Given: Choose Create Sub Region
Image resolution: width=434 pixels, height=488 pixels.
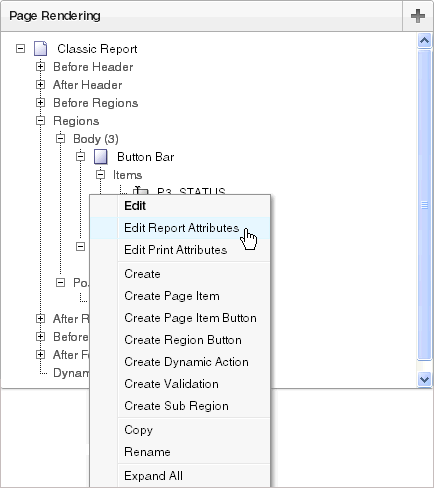Looking at the screenshot, I should click(x=180, y=406).
